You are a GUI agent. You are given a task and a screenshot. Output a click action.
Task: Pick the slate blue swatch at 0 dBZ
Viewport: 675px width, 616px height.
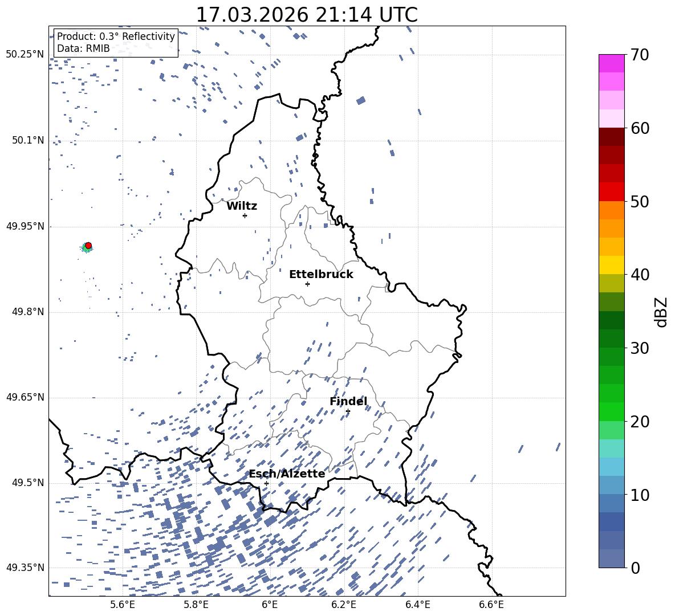(612, 558)
